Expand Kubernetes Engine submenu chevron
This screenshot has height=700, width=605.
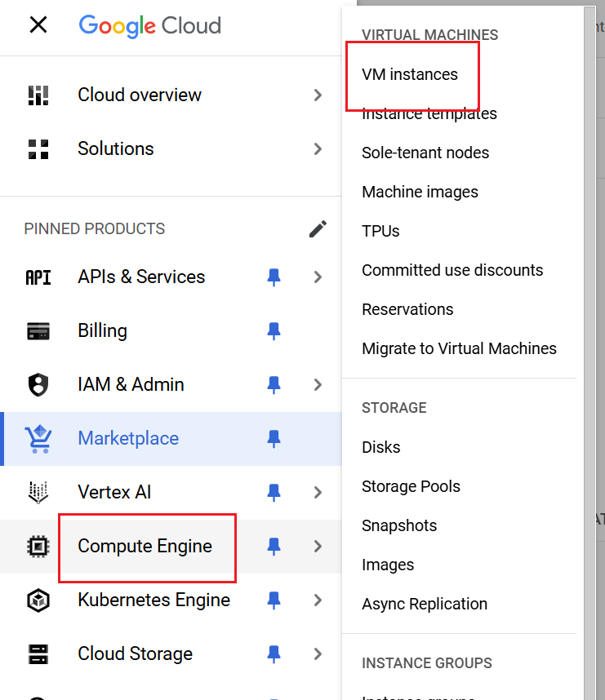tap(318, 600)
